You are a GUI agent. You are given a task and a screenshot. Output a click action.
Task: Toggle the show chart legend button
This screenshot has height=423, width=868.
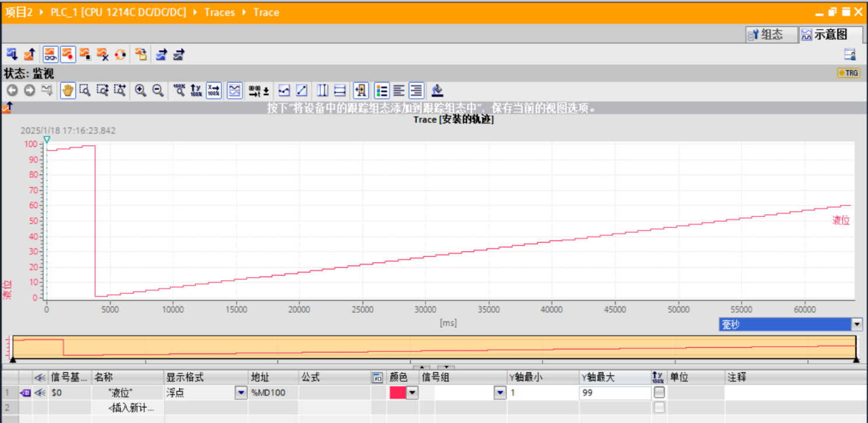click(361, 90)
